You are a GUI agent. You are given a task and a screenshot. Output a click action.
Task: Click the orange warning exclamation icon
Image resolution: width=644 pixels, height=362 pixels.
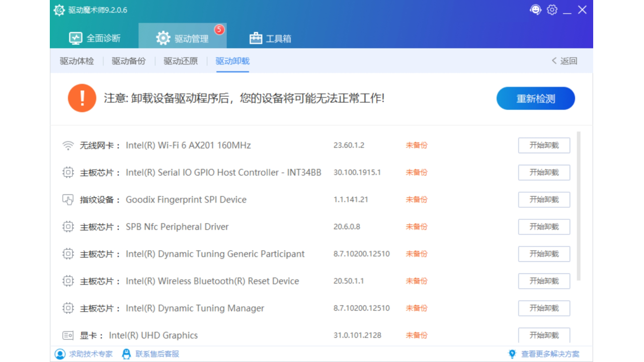(x=82, y=98)
